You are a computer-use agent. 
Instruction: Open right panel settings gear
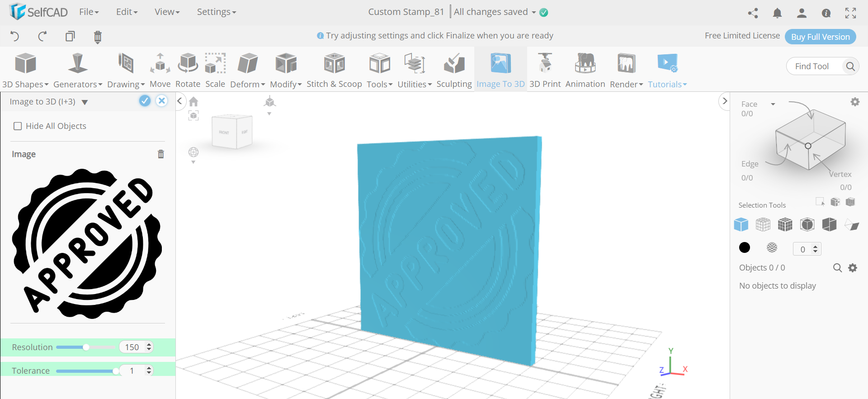pos(855,102)
